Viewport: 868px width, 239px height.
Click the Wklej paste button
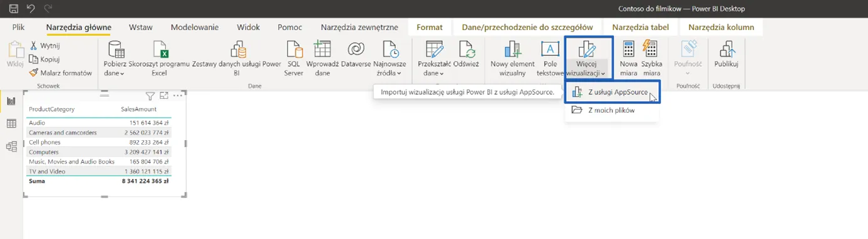15,55
